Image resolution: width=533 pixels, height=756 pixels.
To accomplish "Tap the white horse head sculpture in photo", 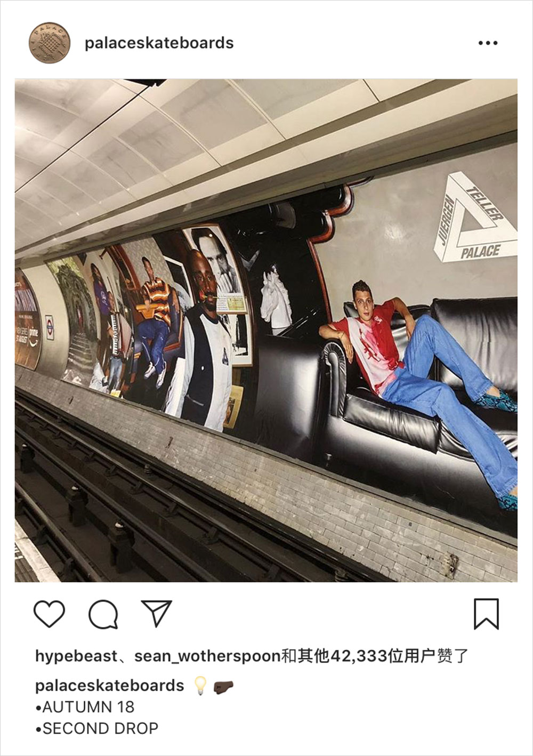I will point(276,301).
